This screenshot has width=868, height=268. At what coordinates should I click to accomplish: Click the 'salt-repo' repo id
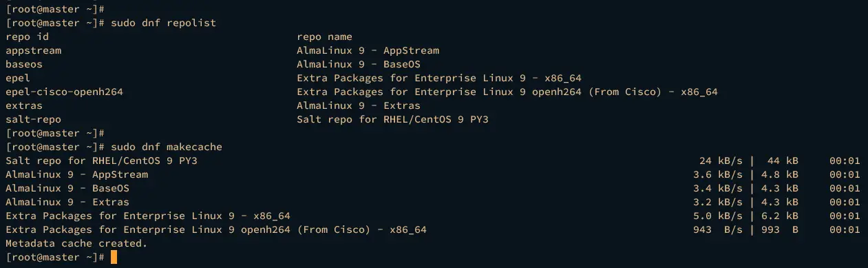click(x=33, y=119)
